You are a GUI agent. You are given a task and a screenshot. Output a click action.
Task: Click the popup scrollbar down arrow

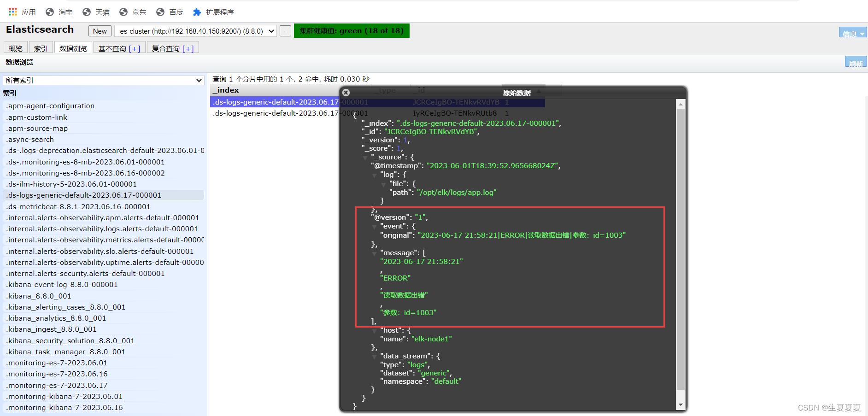tap(680, 405)
